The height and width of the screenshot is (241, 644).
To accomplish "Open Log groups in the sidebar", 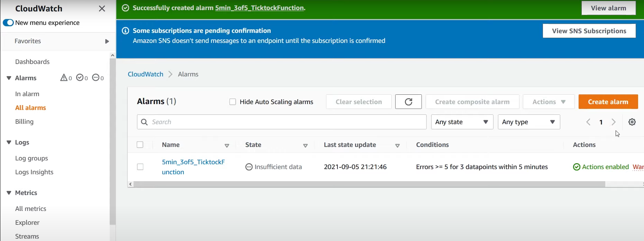I will pos(31,158).
